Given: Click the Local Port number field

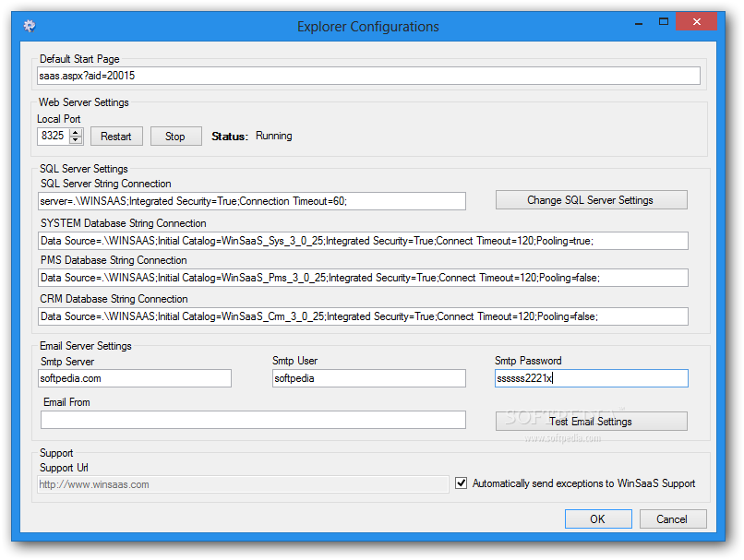Looking at the screenshot, I should 54,137.
